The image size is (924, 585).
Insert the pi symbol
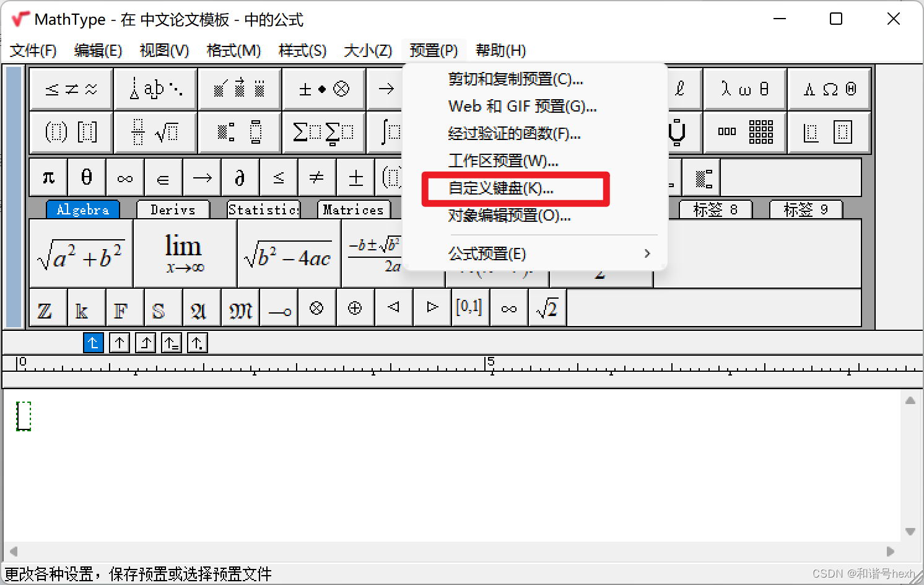tap(47, 177)
